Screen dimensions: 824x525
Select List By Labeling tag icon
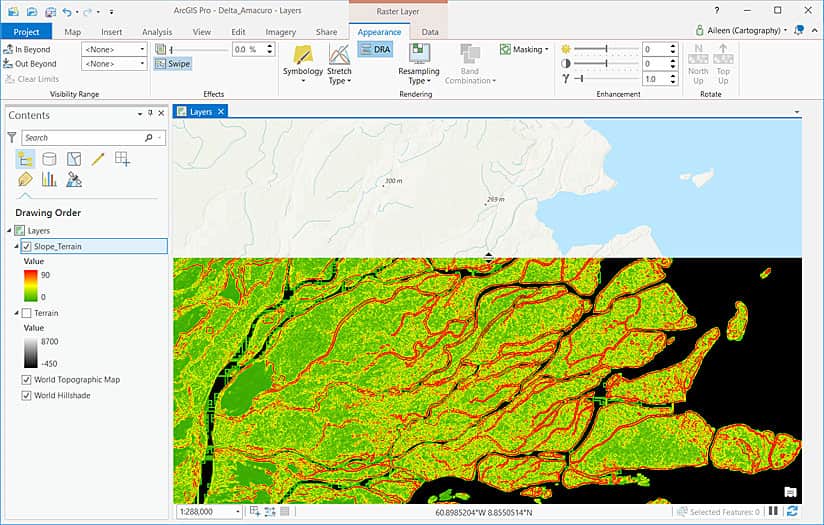point(25,180)
